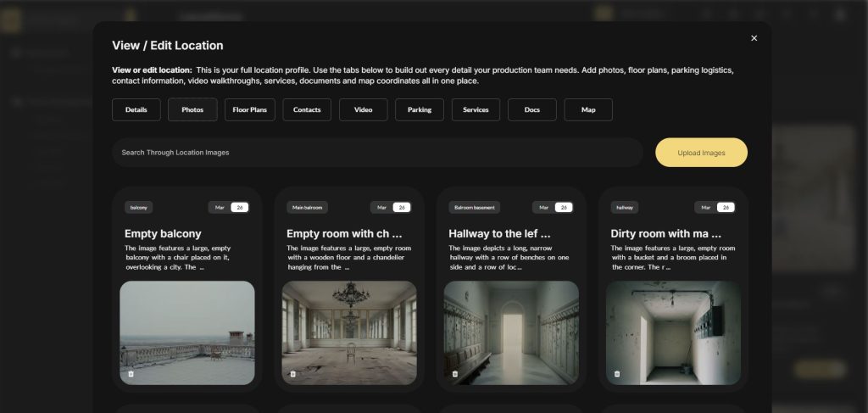Click the Mar 26 date on Ballroom basement card
The image size is (868, 413).
pyautogui.click(x=553, y=208)
